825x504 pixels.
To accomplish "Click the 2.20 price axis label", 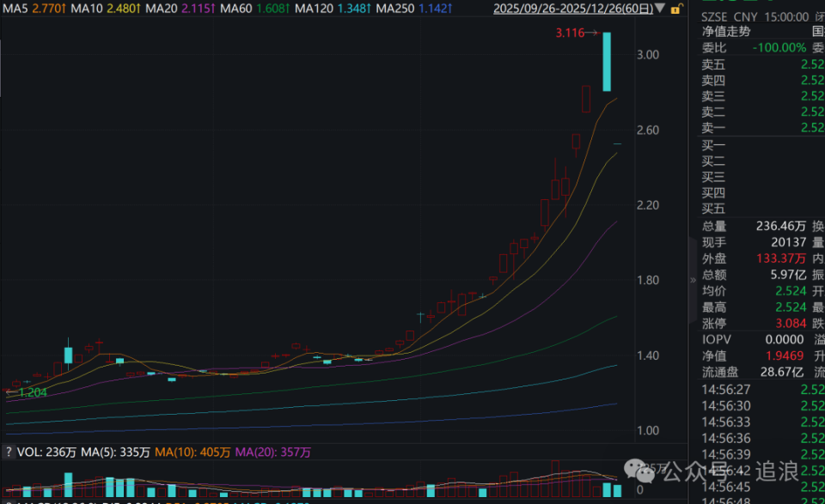I will [648, 205].
